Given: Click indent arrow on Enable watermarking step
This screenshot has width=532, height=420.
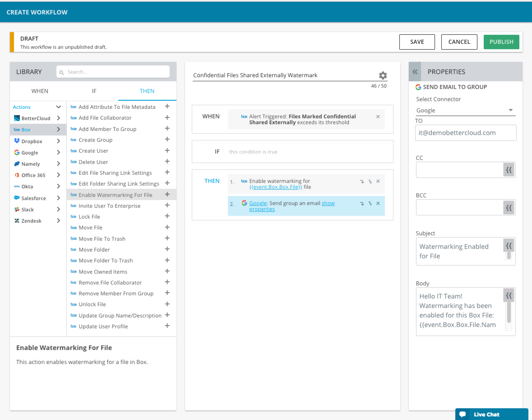Looking at the screenshot, I should click(x=362, y=182).
